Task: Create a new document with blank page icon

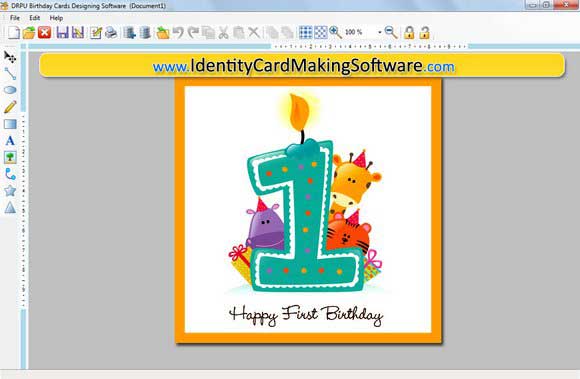Action: pos(14,33)
